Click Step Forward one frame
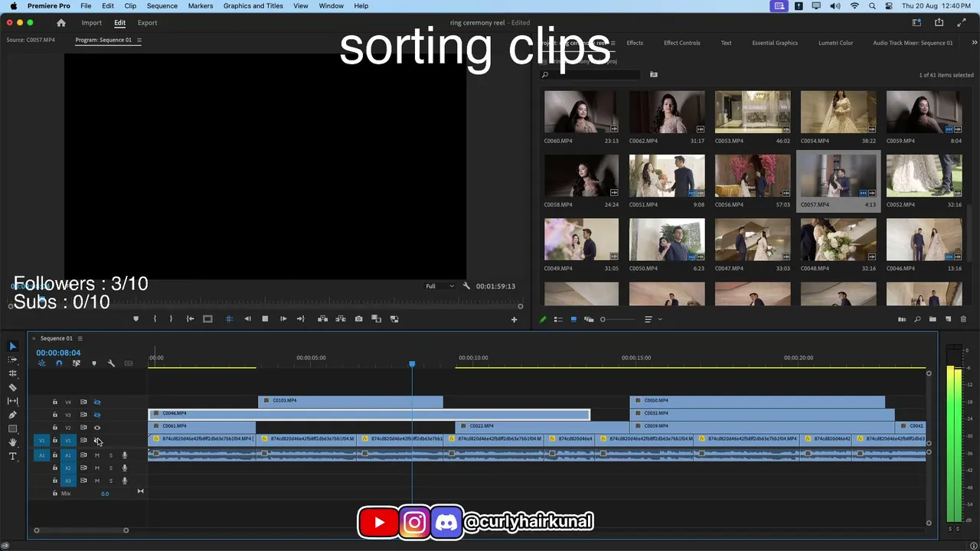The height and width of the screenshot is (551, 980). click(283, 319)
